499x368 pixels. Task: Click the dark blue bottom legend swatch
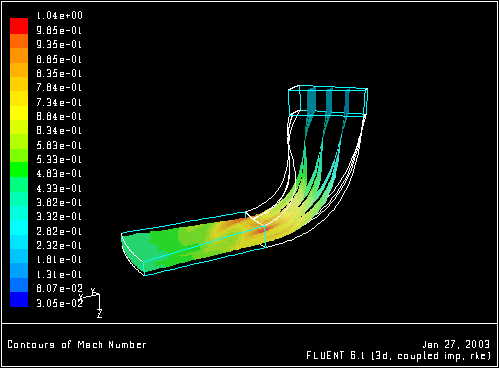[19, 299]
